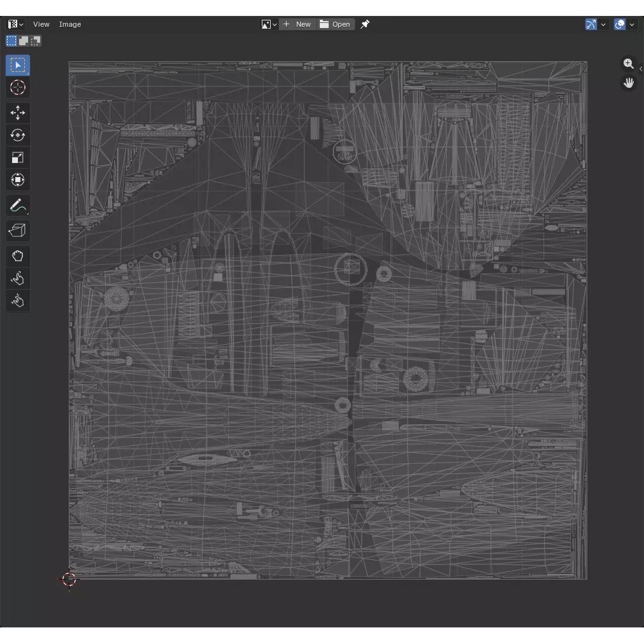This screenshot has height=644, width=644.
Task: Expand the overlays options dropdown arrow
Action: [632, 24]
